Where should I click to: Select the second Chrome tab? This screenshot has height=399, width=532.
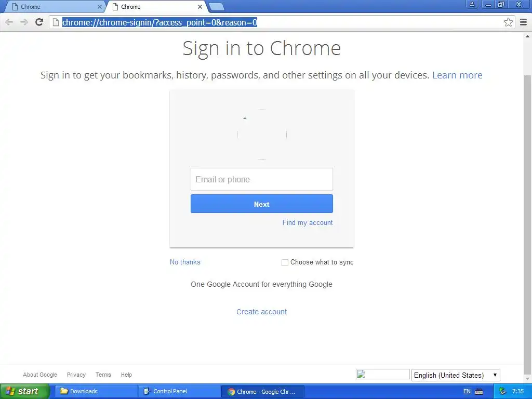tap(156, 7)
